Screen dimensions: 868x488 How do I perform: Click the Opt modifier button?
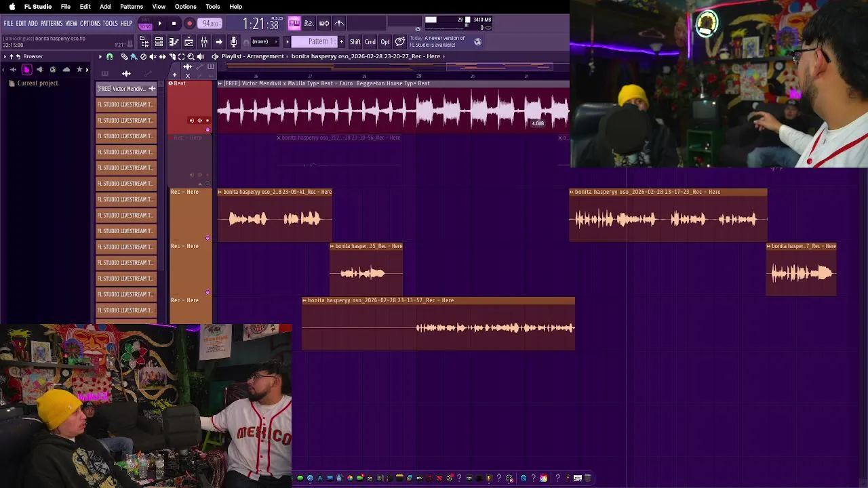coord(385,42)
